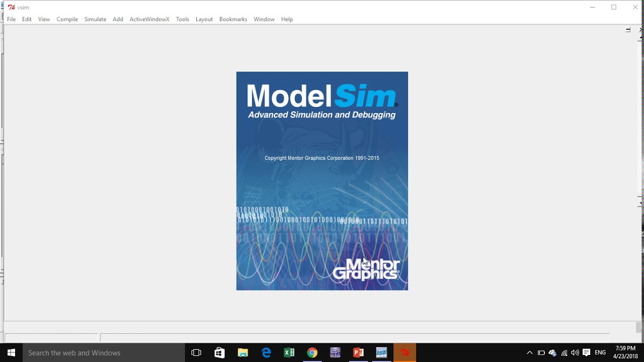The image size is (644, 362).
Task: Open the Help menu
Action: click(x=287, y=19)
